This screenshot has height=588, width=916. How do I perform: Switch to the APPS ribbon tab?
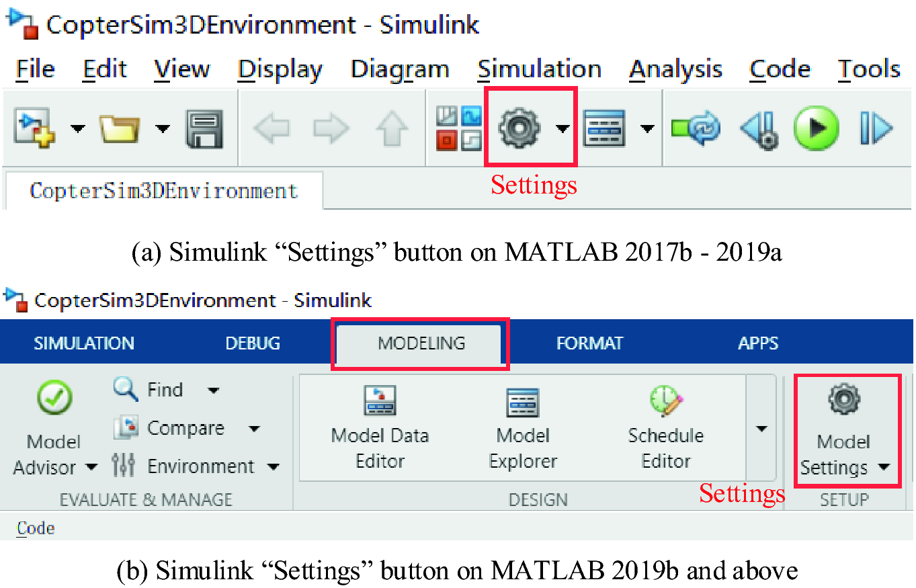click(758, 343)
